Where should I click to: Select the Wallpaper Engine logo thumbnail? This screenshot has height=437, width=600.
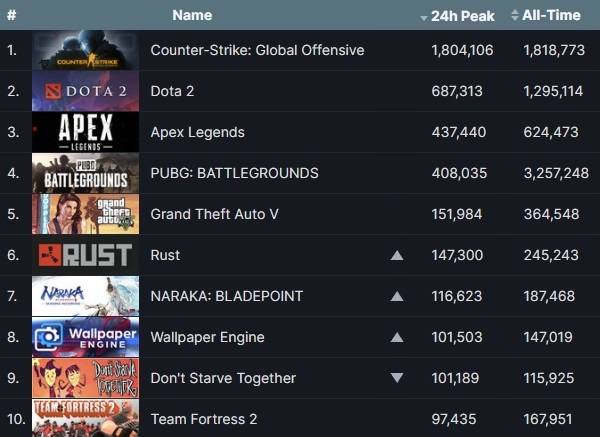pyautogui.click(x=86, y=337)
